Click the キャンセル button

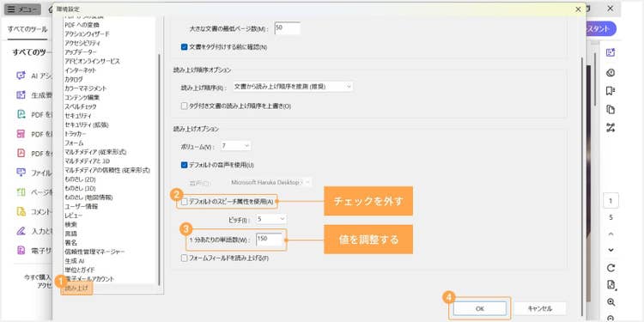540,308
